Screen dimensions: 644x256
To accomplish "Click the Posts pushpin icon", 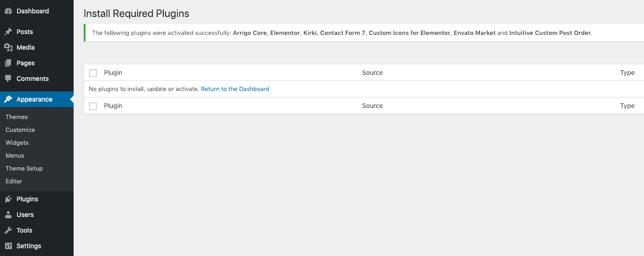I will point(8,32).
